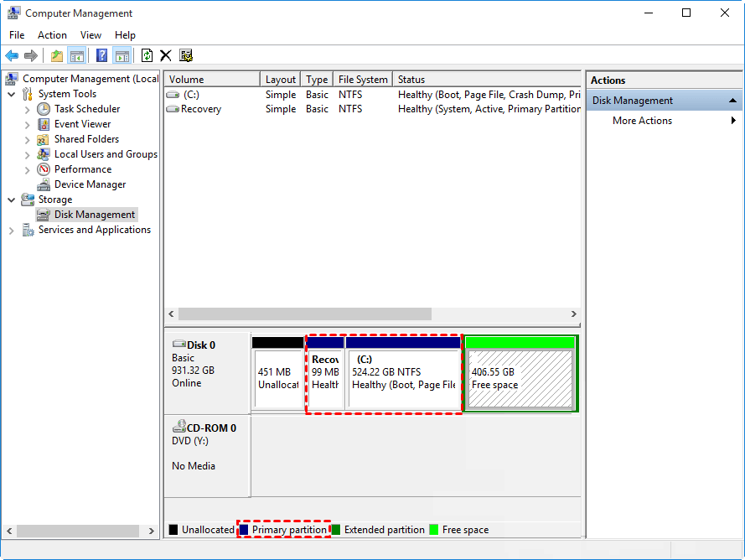
Task: Expand the Task Scheduler node
Action: [28, 109]
